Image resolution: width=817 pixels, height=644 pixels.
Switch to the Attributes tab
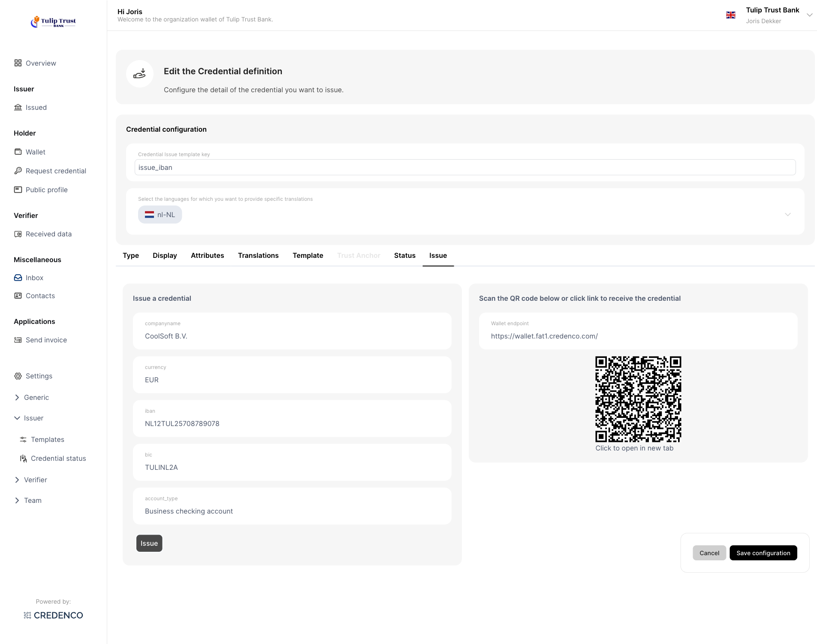pos(207,255)
